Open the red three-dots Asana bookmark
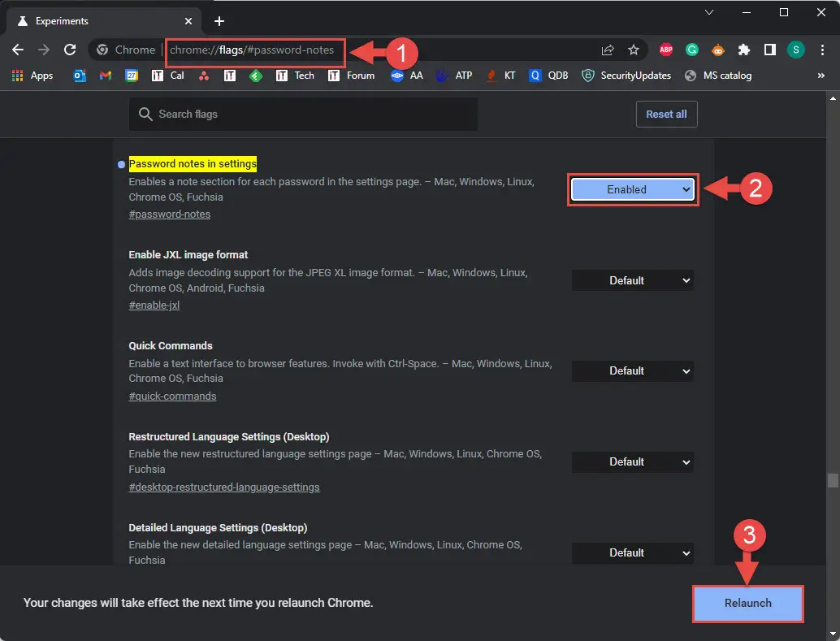Screen dimensions: 840x641 (204, 76)
